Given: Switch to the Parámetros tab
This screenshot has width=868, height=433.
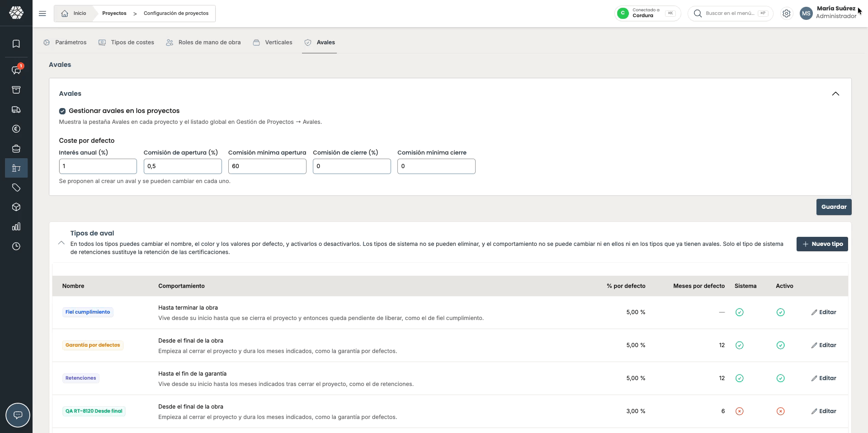Looking at the screenshot, I should click(x=65, y=42).
